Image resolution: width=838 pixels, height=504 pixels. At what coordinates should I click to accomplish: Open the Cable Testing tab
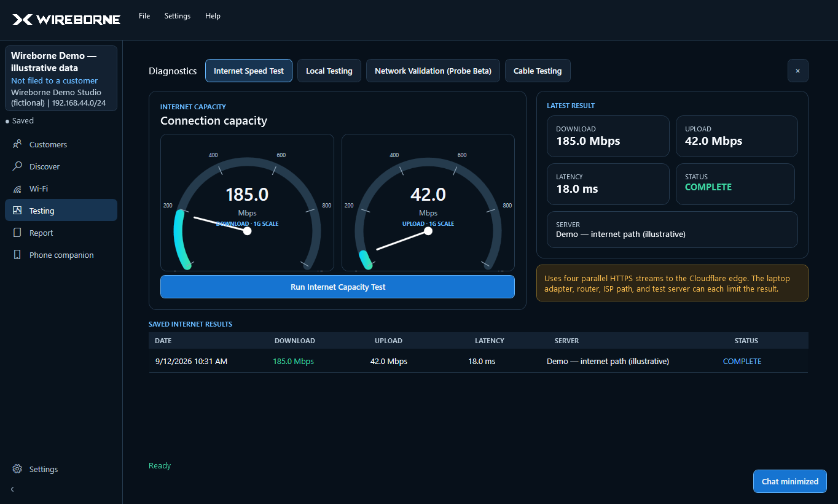click(x=538, y=71)
